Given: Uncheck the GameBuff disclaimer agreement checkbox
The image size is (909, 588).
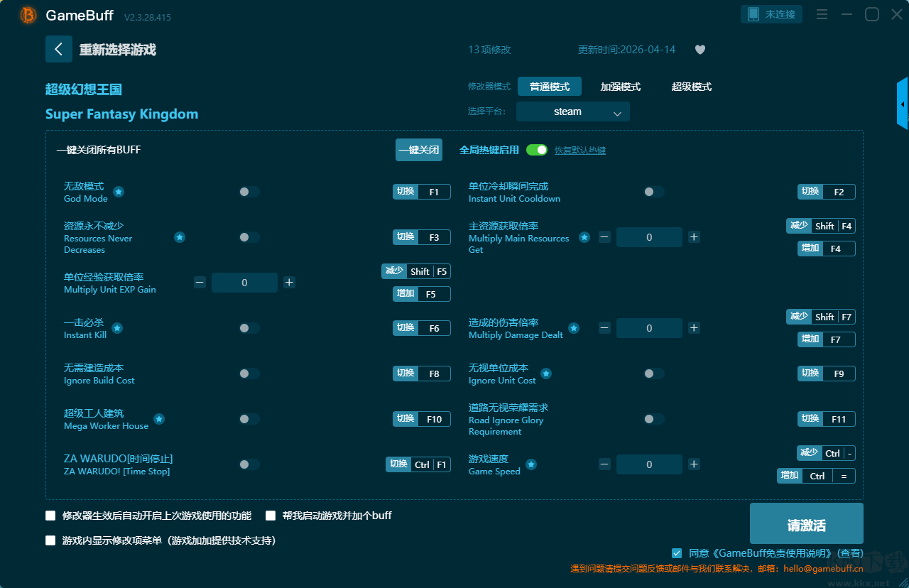Looking at the screenshot, I should (x=677, y=553).
